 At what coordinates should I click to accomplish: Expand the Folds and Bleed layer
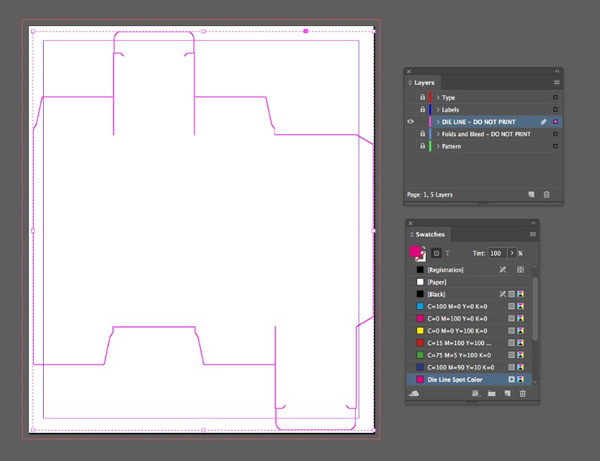(x=437, y=134)
